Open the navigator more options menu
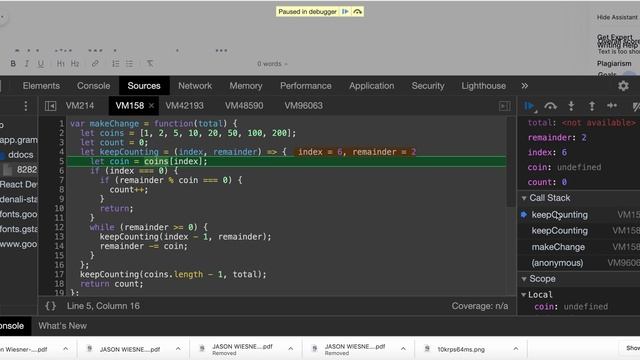This screenshot has height=360, width=640. [x=26, y=106]
